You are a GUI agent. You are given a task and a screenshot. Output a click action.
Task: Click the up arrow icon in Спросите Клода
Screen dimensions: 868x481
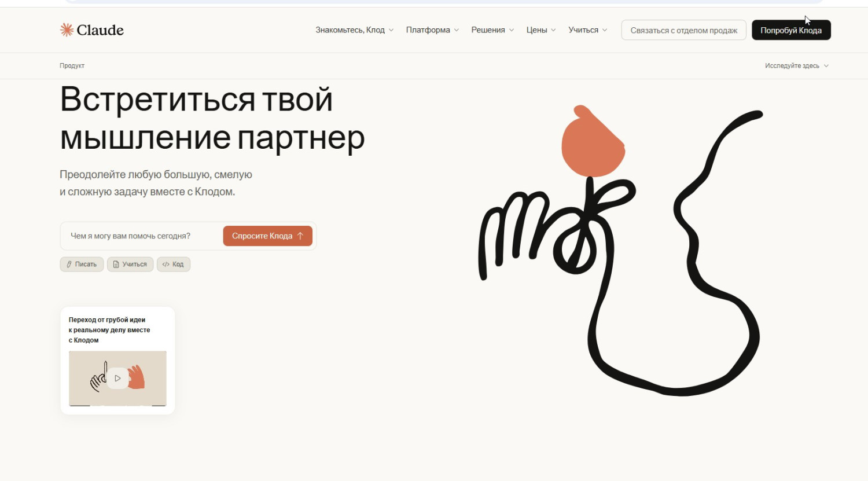coord(300,236)
